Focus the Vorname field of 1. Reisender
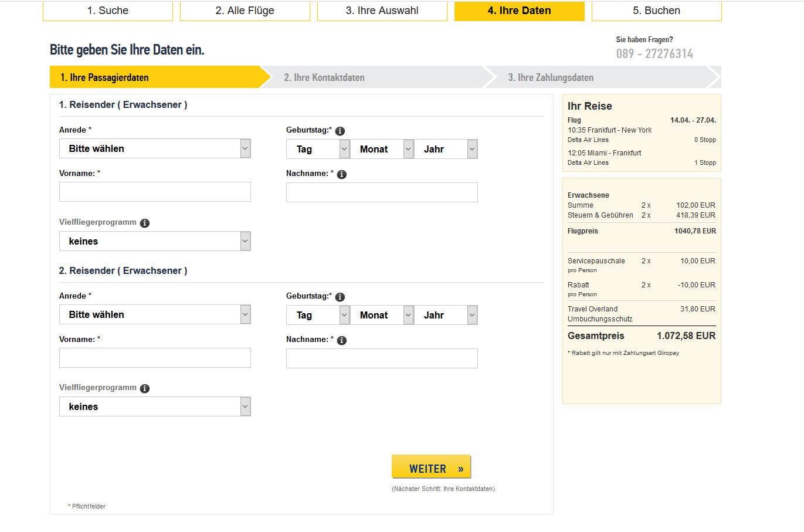 (155, 192)
